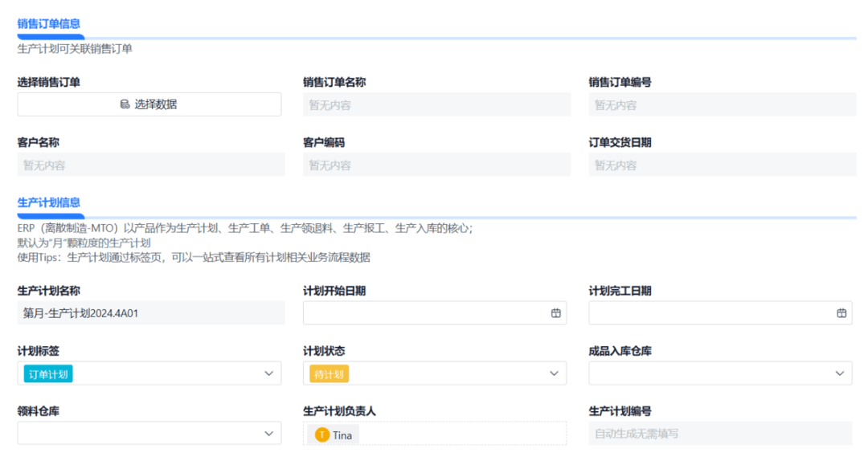Switch to the 销售订单信息 section tab
The width and height of the screenshot is (868, 469).
click(x=49, y=24)
